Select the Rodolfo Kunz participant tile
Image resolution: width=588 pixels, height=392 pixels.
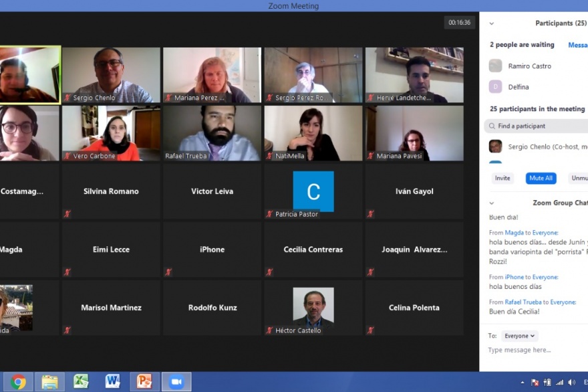[212, 308]
